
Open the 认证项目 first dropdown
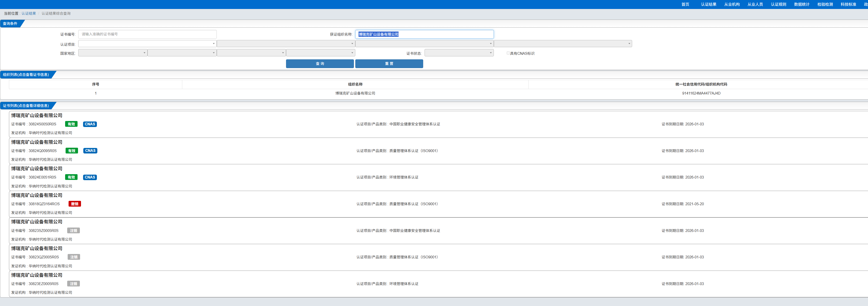pos(147,43)
